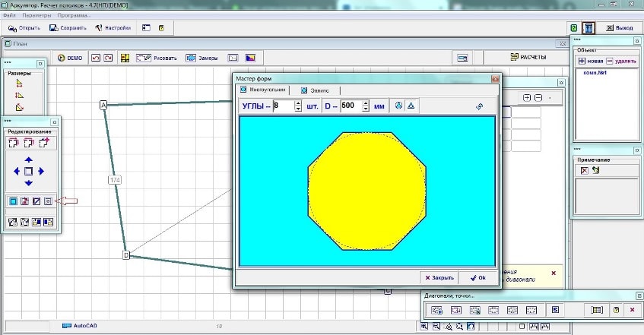644x335 pixels.
Task: Click the green calculator icon at top right
Action: (x=573, y=28)
